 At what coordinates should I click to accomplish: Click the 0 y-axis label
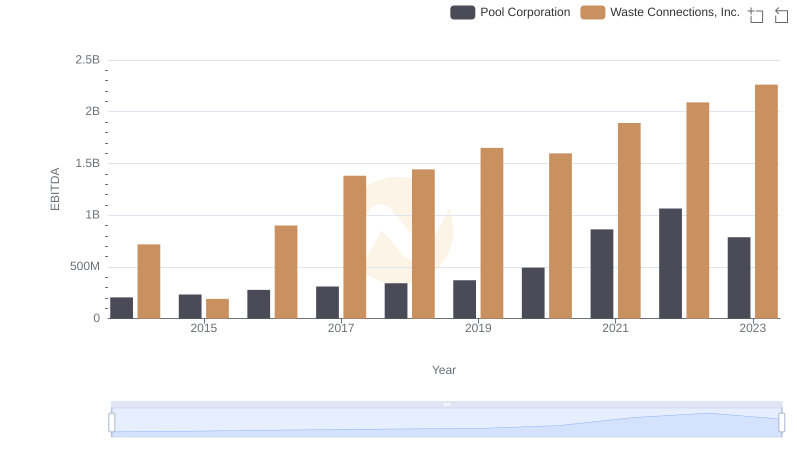point(96,319)
